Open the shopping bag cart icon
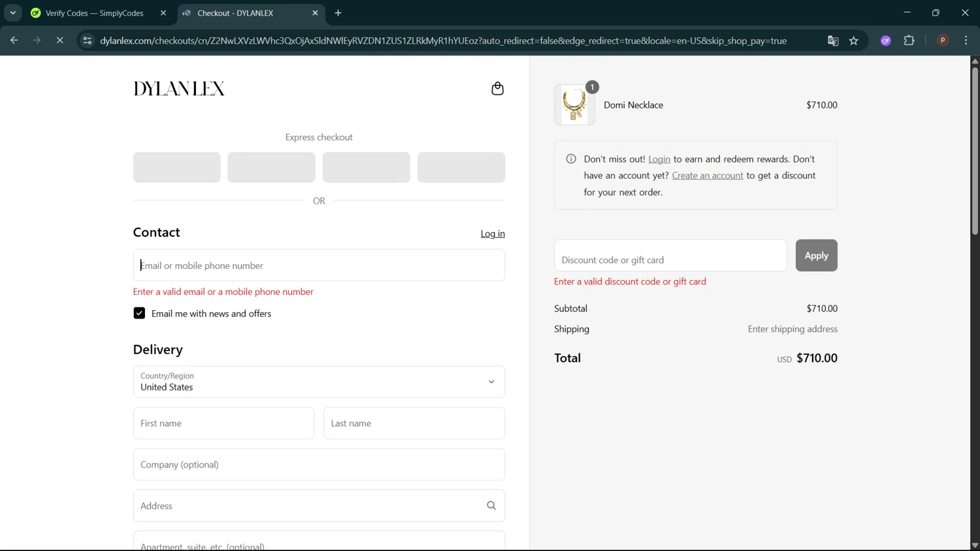The image size is (980, 551). pyautogui.click(x=497, y=88)
